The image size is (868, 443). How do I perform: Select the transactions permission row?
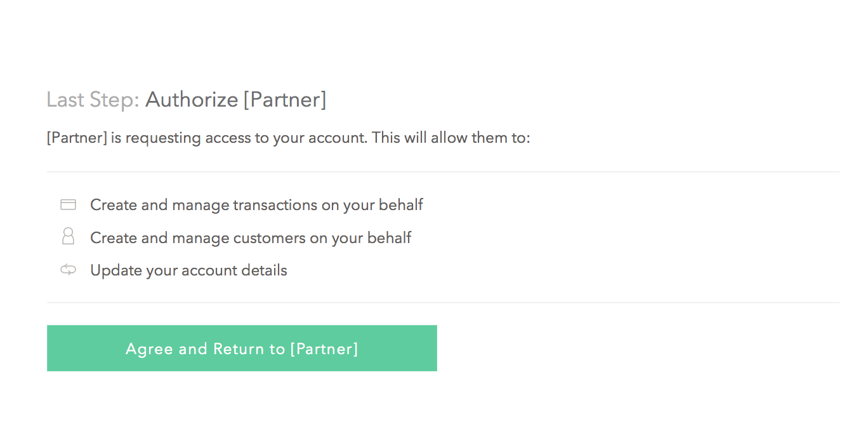(256, 204)
